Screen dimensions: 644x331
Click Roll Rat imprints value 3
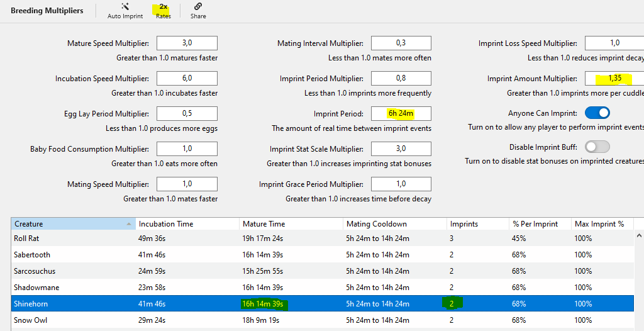pos(452,238)
